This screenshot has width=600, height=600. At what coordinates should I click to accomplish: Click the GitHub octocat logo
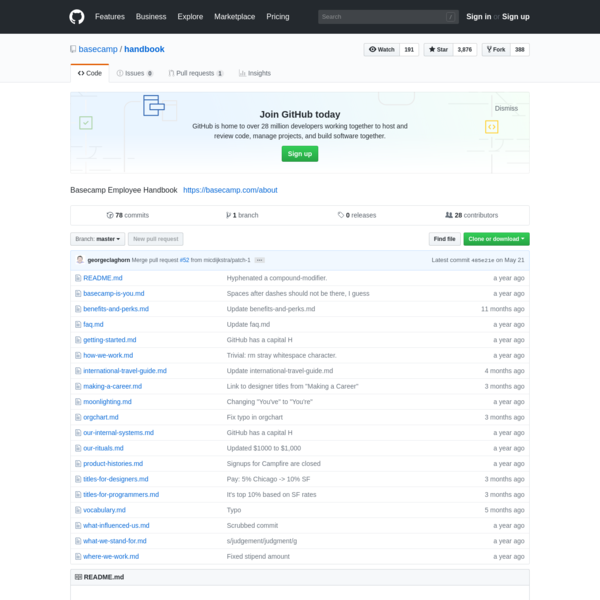point(77,17)
